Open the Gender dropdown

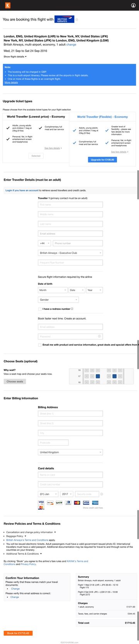click(58, 300)
